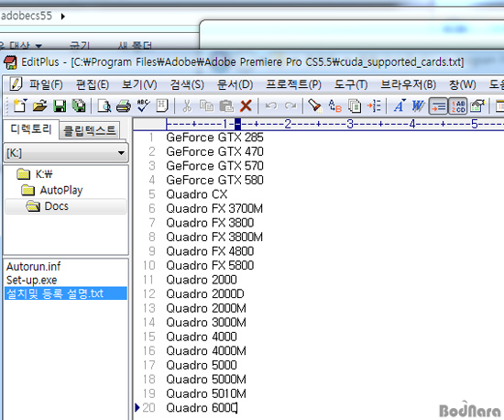This screenshot has height=420, width=504.
Task: Switch to the 클립텍스트 tab
Action: point(90,130)
